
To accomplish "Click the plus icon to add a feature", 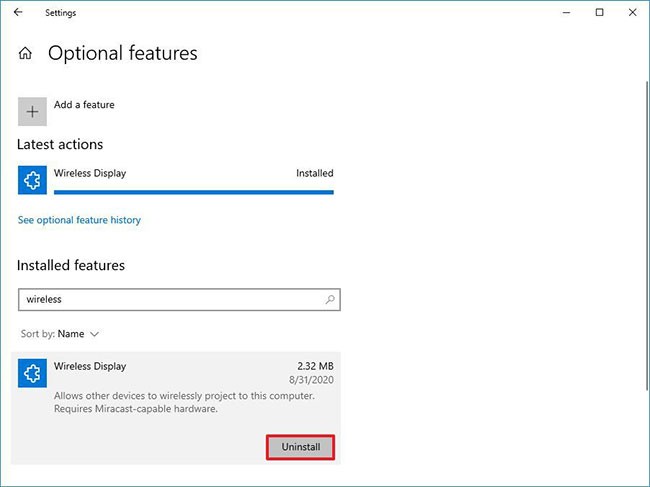I will (x=32, y=111).
